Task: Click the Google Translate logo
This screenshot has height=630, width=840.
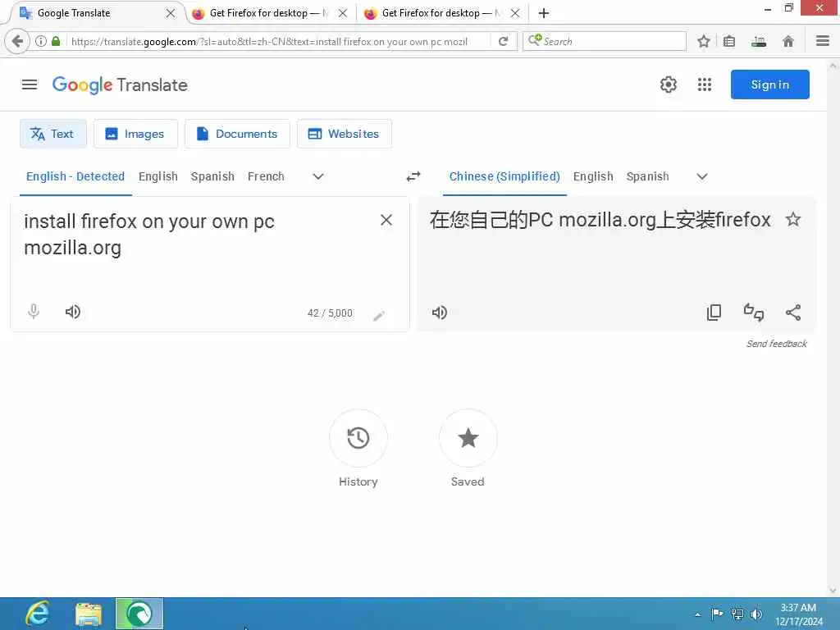Action: click(x=120, y=84)
